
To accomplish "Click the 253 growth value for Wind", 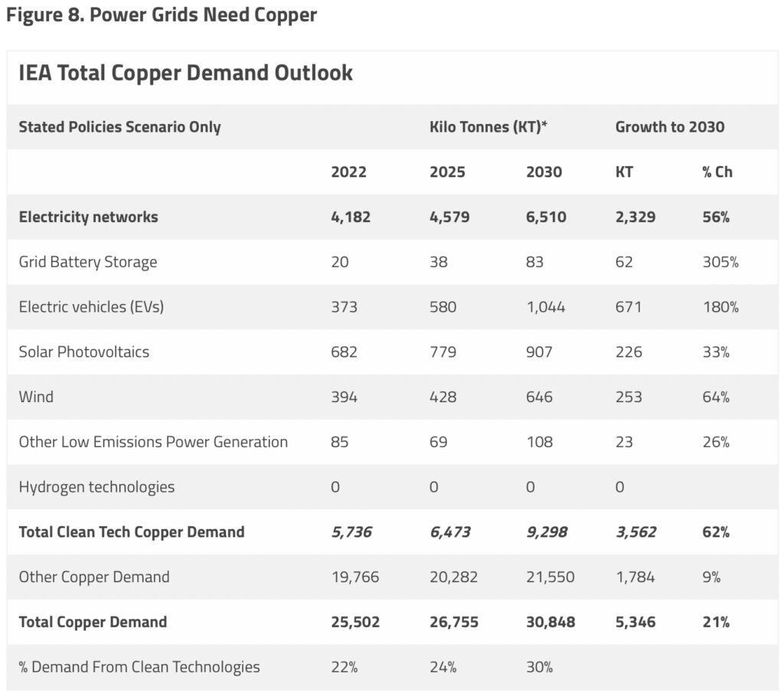I will tap(629, 398).
